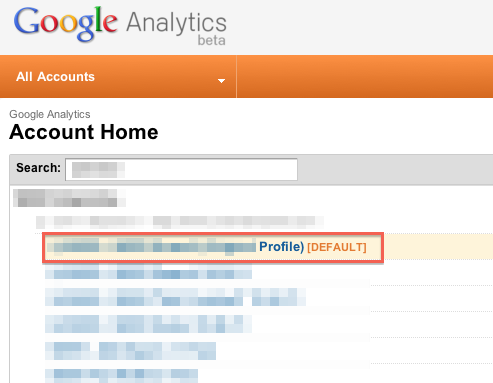Screen dimensions: 493x383
Task: Open the All Accounts dropdown selector
Action: click(x=118, y=77)
